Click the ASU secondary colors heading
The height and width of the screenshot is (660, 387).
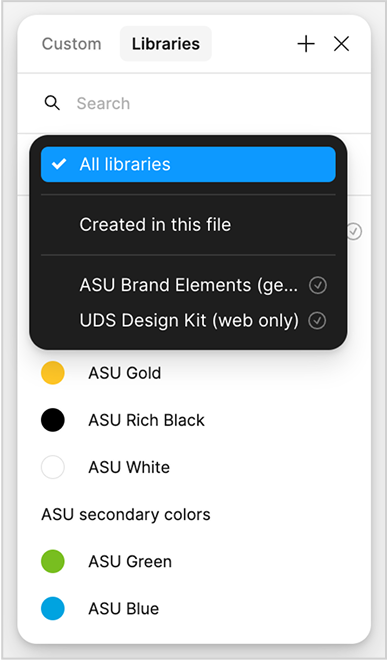(125, 514)
